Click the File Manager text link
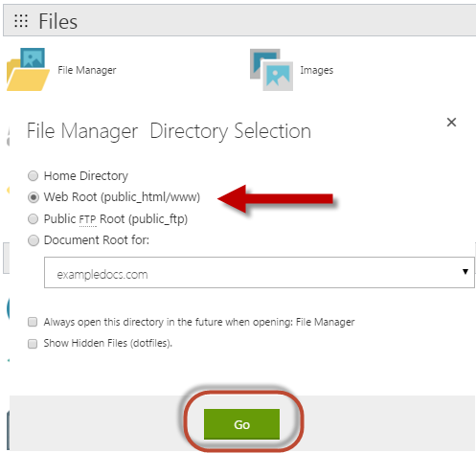Screen dimensions: 476x453 tap(87, 70)
